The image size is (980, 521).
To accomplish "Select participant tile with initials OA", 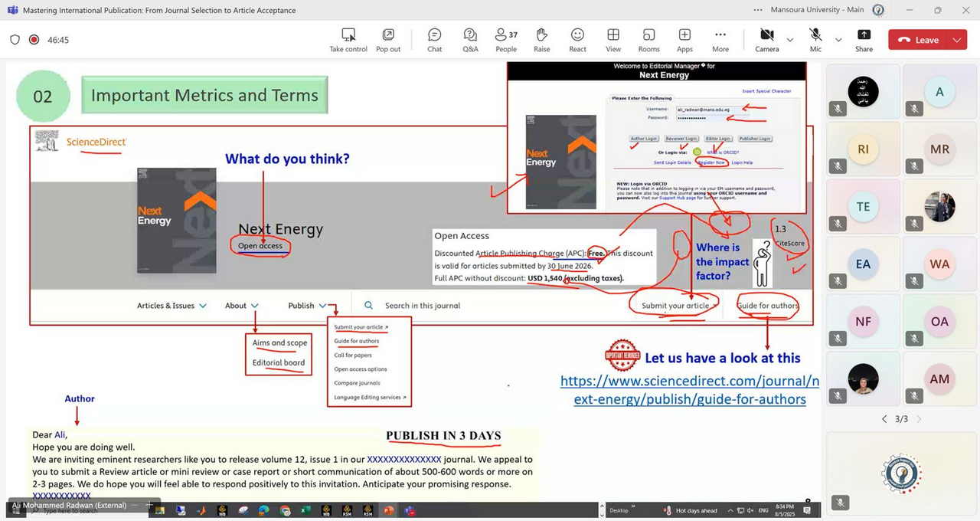I will [x=939, y=322].
